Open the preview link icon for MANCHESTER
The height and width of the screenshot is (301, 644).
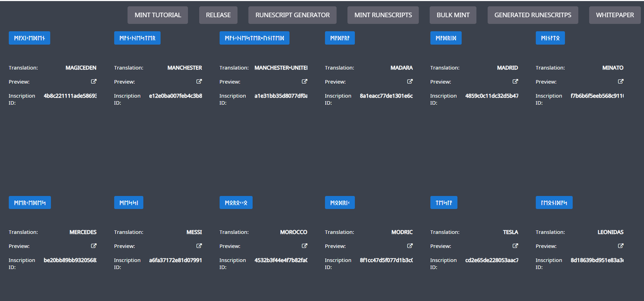pos(199,82)
